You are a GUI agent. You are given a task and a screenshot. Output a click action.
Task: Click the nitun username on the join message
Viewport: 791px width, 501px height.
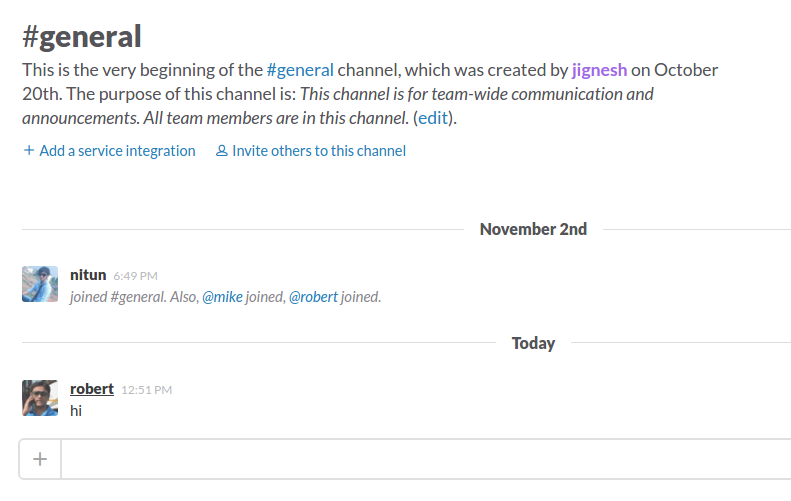point(88,275)
